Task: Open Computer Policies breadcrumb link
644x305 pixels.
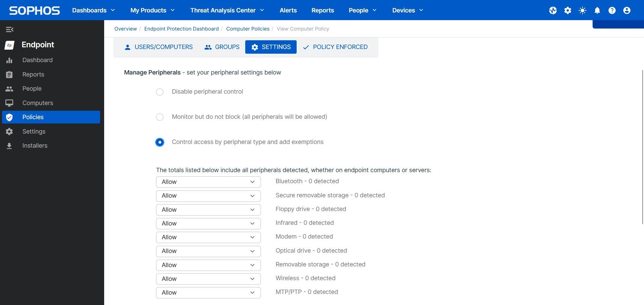Action: click(x=248, y=29)
